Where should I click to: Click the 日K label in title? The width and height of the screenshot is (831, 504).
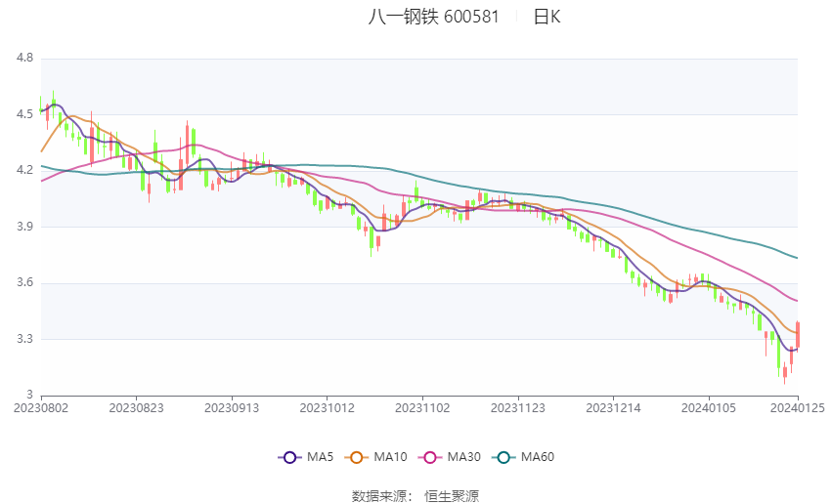pos(547,17)
